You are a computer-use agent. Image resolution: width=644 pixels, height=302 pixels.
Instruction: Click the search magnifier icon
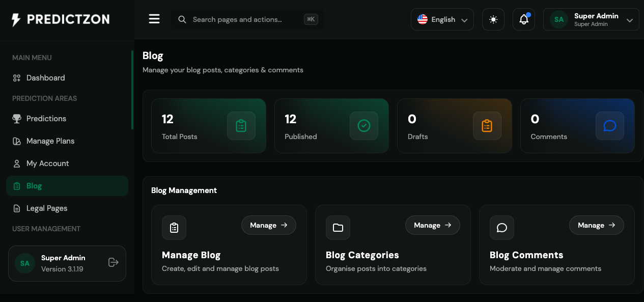click(x=182, y=19)
